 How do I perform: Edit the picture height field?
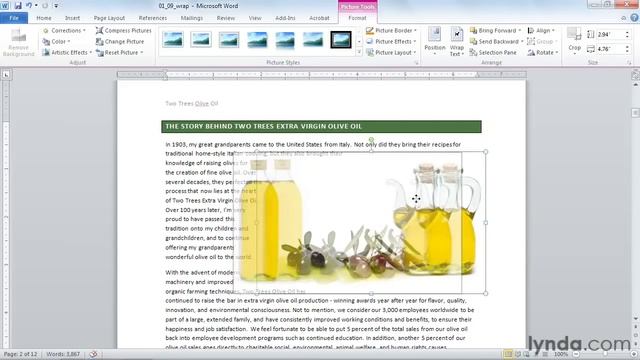(x=610, y=35)
